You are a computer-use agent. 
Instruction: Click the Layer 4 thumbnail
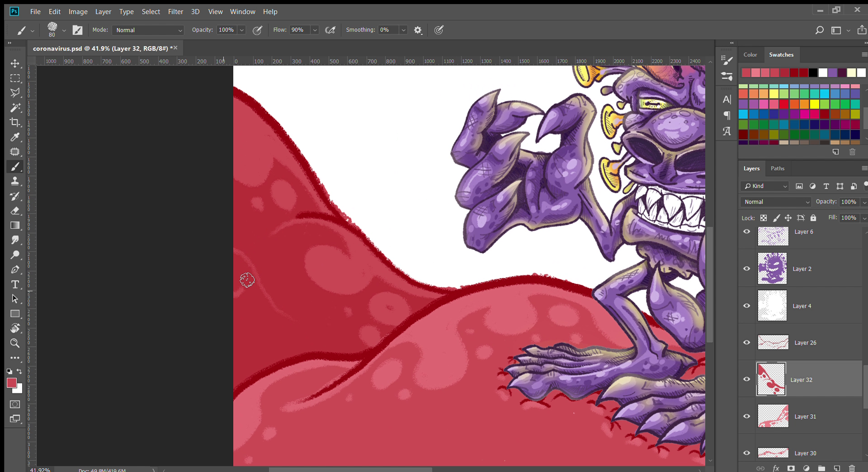pyautogui.click(x=772, y=306)
